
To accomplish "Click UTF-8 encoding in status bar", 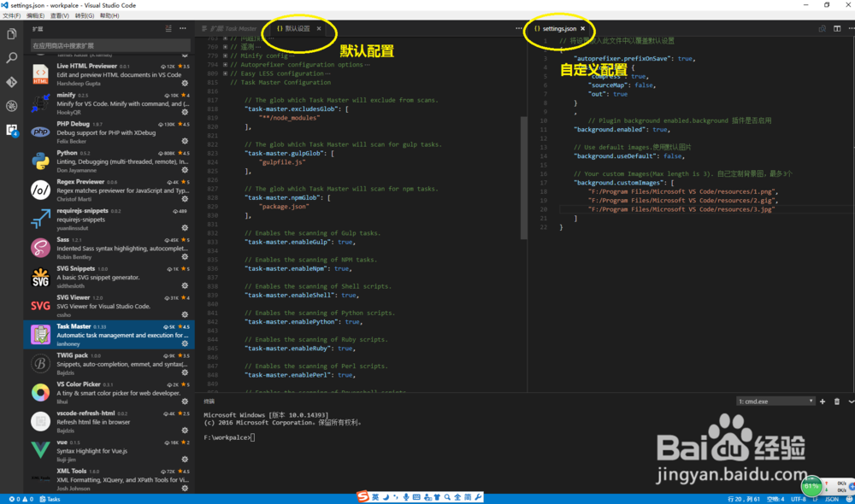I will (x=799, y=499).
